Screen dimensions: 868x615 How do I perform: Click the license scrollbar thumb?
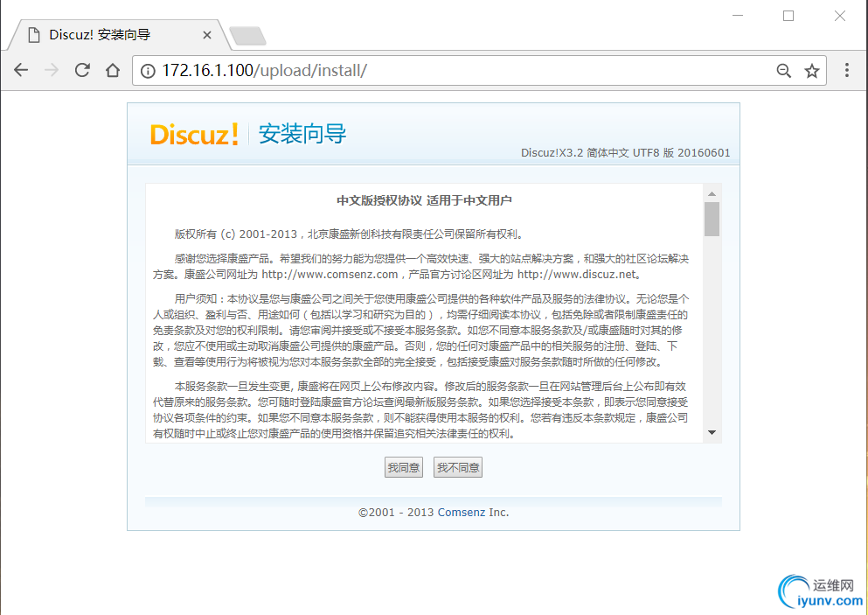click(x=712, y=220)
